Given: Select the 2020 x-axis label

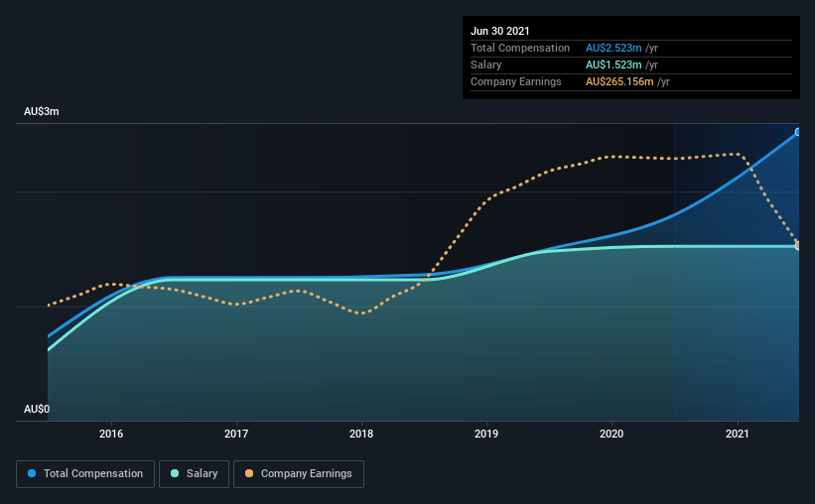Looking at the screenshot, I should pyautogui.click(x=611, y=434).
